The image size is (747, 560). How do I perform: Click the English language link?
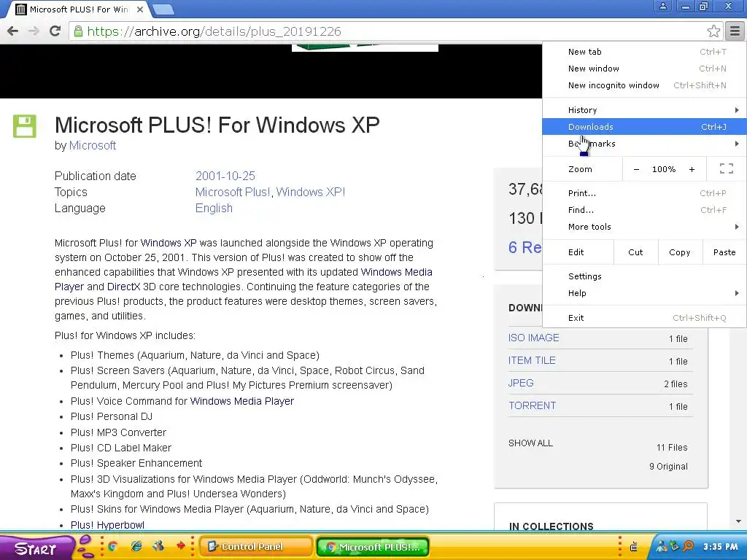pyautogui.click(x=214, y=208)
